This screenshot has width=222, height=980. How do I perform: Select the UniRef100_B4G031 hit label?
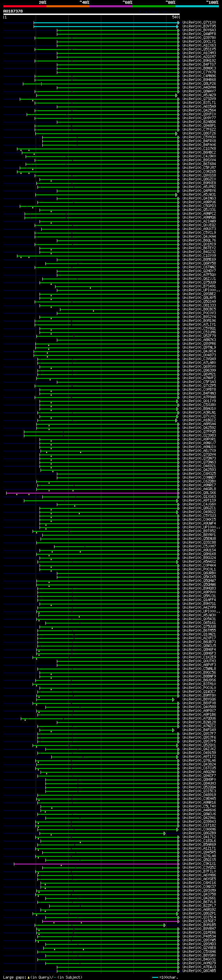click(x=199, y=959)
